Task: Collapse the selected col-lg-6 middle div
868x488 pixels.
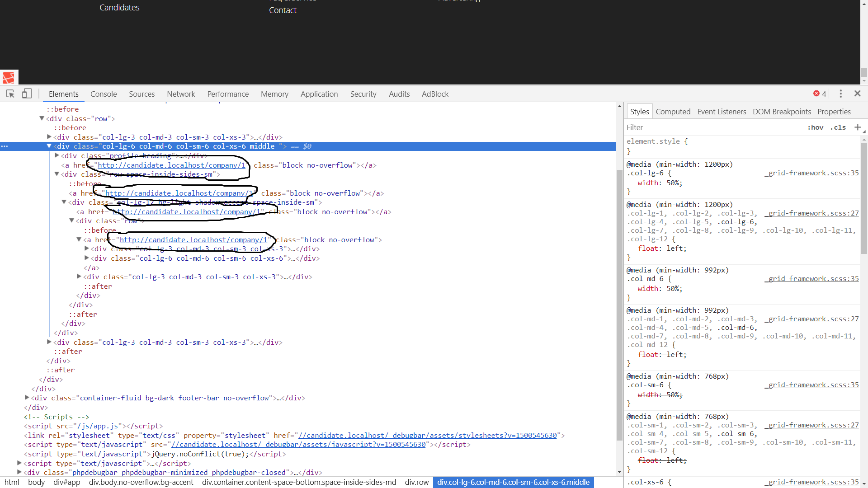Action: click(x=49, y=146)
